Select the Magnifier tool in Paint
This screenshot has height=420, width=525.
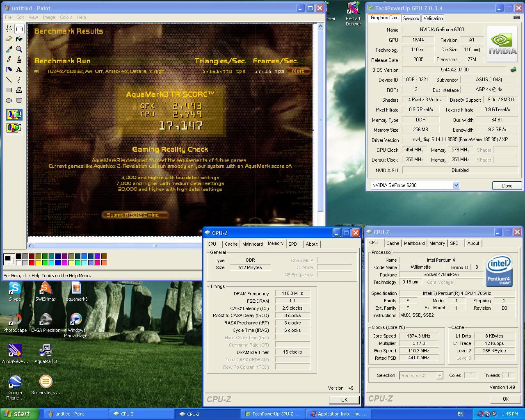pos(19,49)
